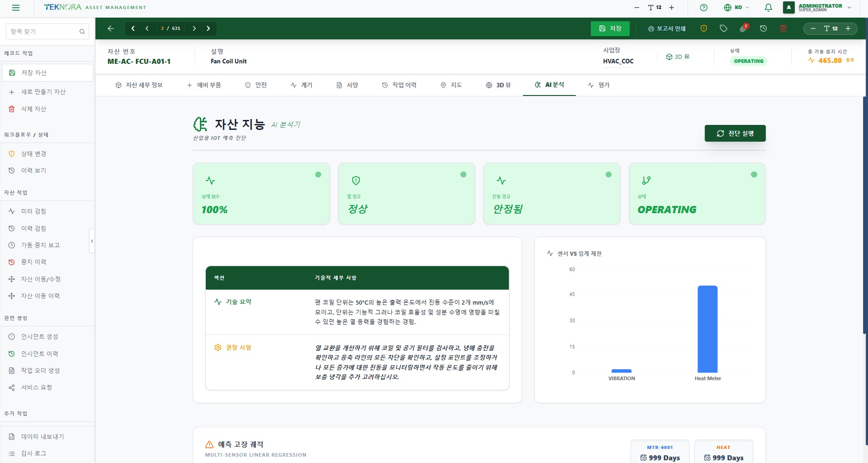Open 이력 검침

(x=47, y=229)
